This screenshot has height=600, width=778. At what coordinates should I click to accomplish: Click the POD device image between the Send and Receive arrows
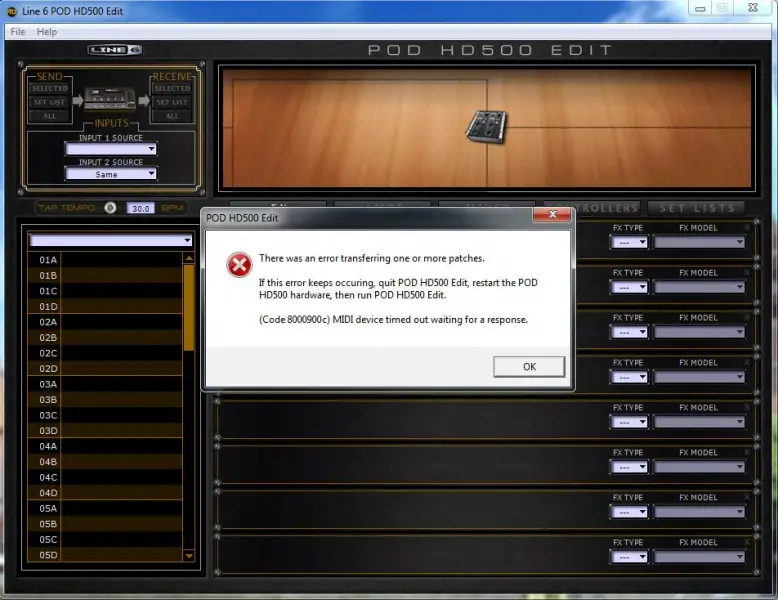pos(110,99)
